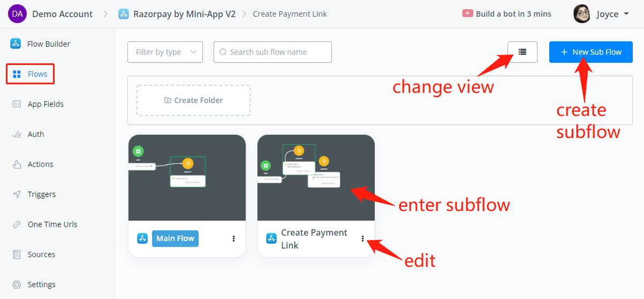Select the Flows sidebar item
This screenshot has width=644, height=299.
[31, 74]
